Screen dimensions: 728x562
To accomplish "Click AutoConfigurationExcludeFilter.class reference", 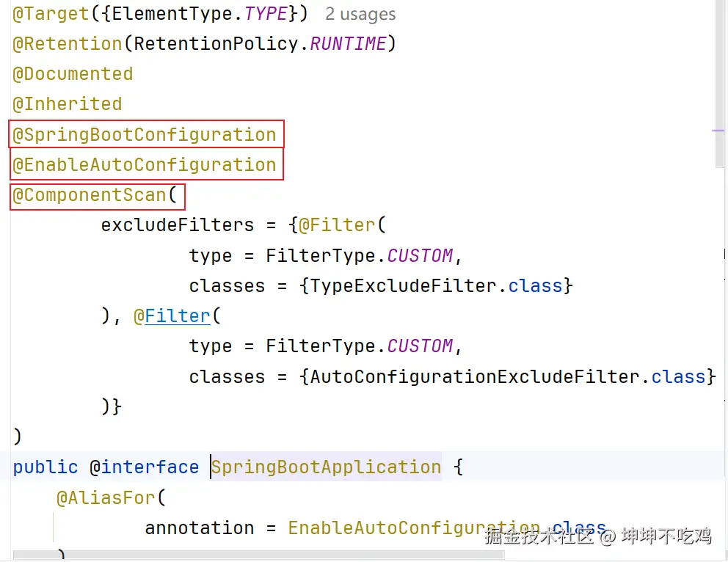I will tap(507, 376).
